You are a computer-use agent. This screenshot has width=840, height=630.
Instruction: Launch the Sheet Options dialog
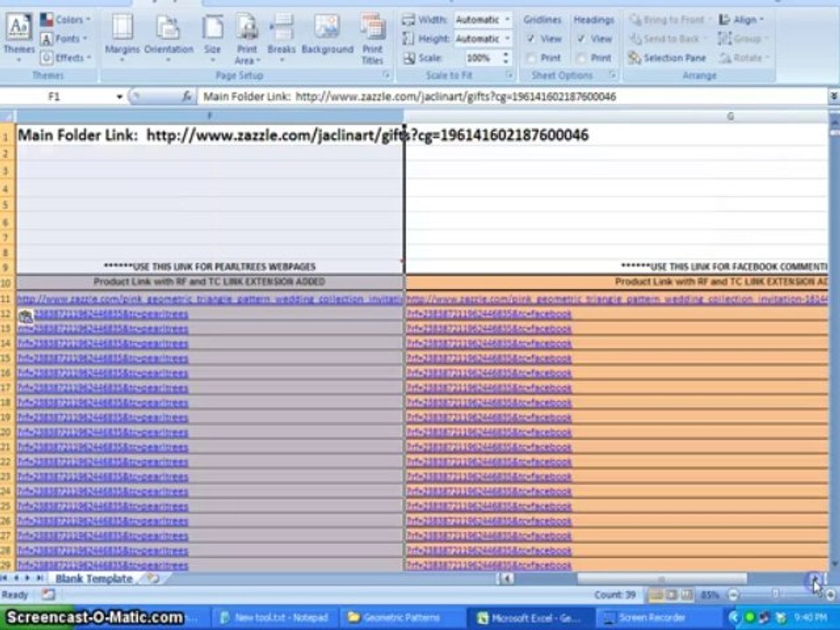[x=612, y=75]
